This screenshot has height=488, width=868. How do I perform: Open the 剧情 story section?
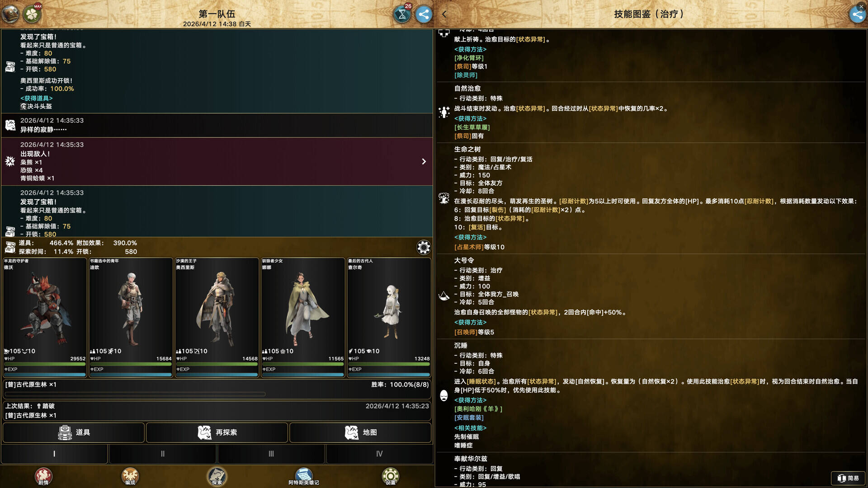pyautogui.click(x=43, y=476)
